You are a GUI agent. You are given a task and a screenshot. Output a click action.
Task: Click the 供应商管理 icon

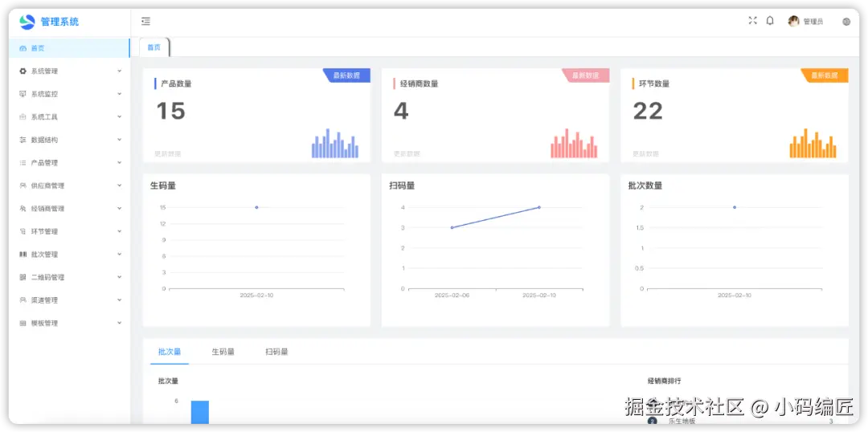tap(23, 185)
